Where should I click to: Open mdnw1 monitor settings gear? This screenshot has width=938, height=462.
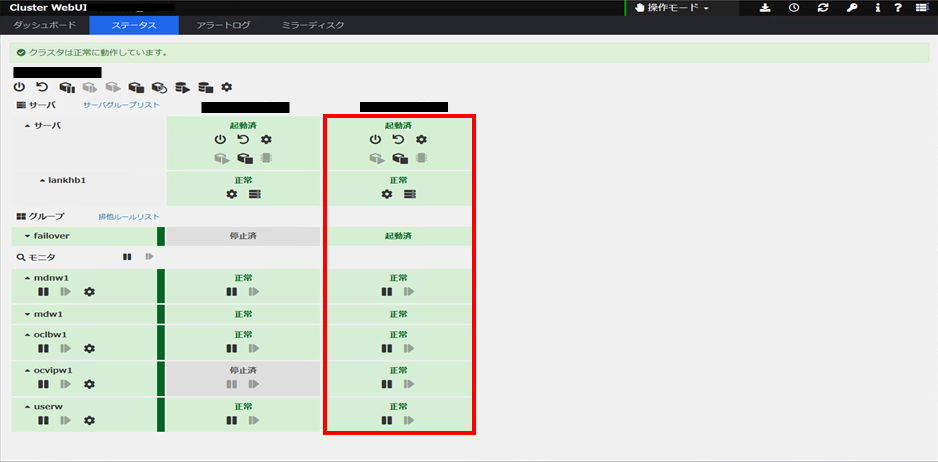point(89,292)
